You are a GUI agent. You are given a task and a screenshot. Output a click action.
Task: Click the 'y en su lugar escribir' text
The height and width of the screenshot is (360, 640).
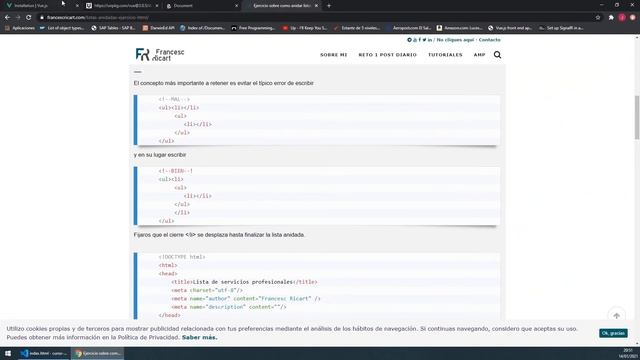(160, 155)
